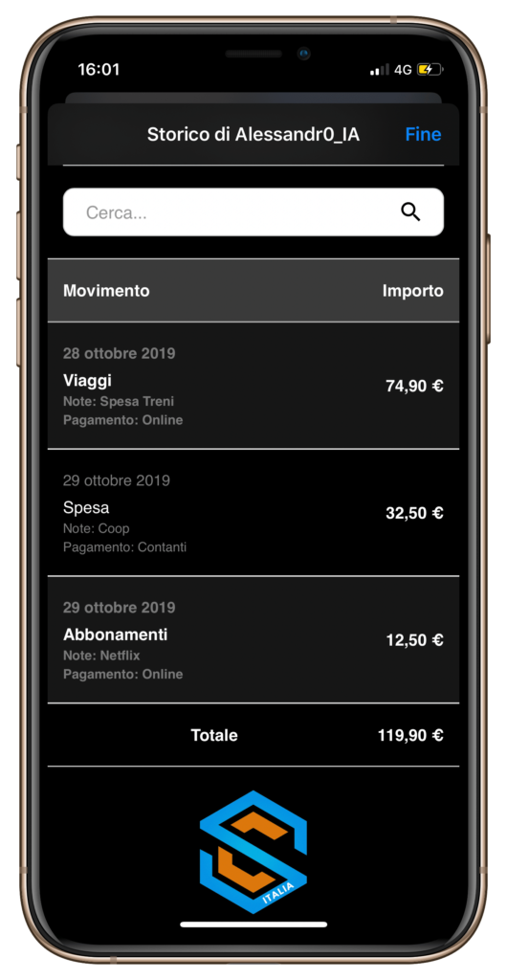The width and height of the screenshot is (507, 980).
Task: Tap the 16:01 clock in status bar
Action: (99, 69)
